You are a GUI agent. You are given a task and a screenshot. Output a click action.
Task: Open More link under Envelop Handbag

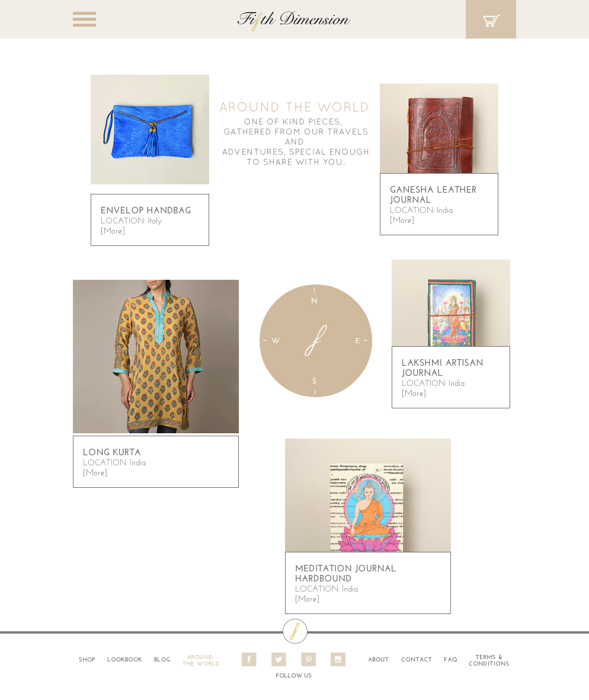(x=113, y=231)
